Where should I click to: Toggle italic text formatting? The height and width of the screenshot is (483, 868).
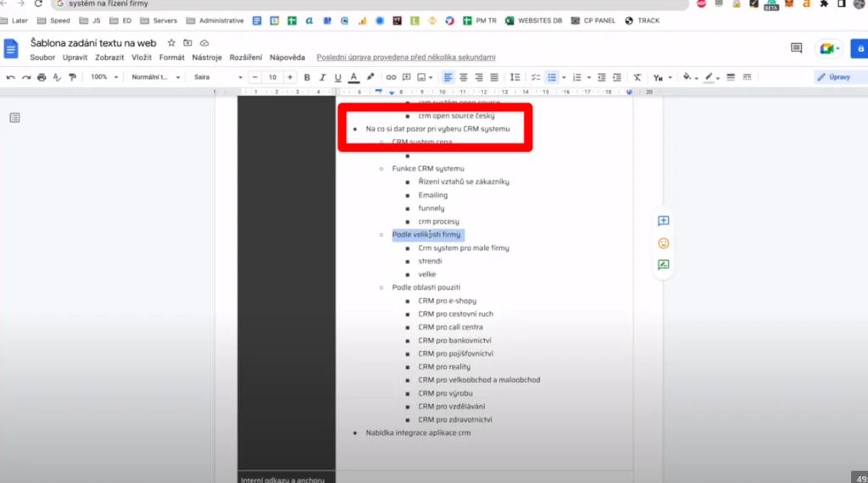point(322,77)
